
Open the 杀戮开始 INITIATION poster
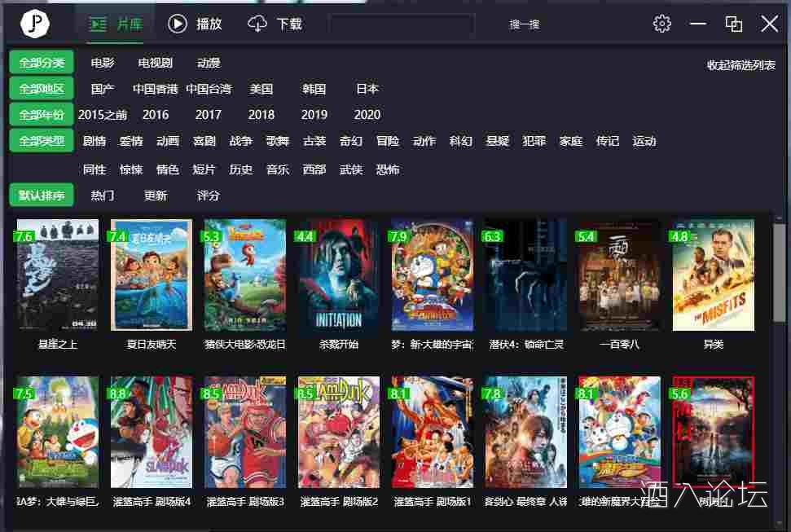(339, 275)
